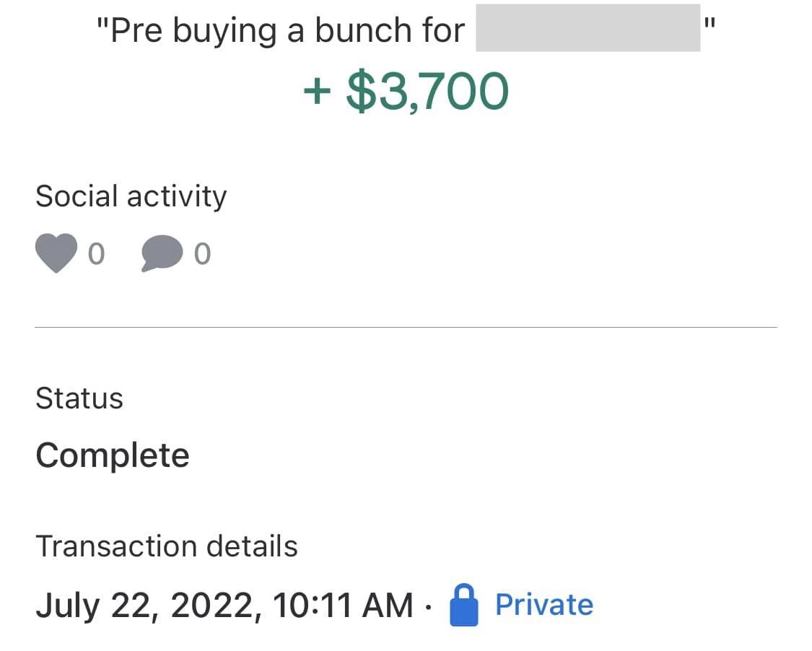Tap the comment bubble icon
812x651 pixels.
pos(162,253)
